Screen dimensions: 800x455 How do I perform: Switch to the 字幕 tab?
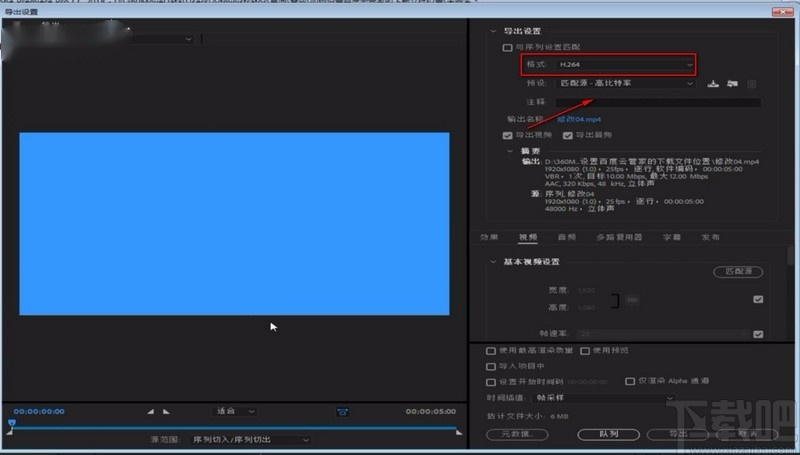tap(672, 237)
